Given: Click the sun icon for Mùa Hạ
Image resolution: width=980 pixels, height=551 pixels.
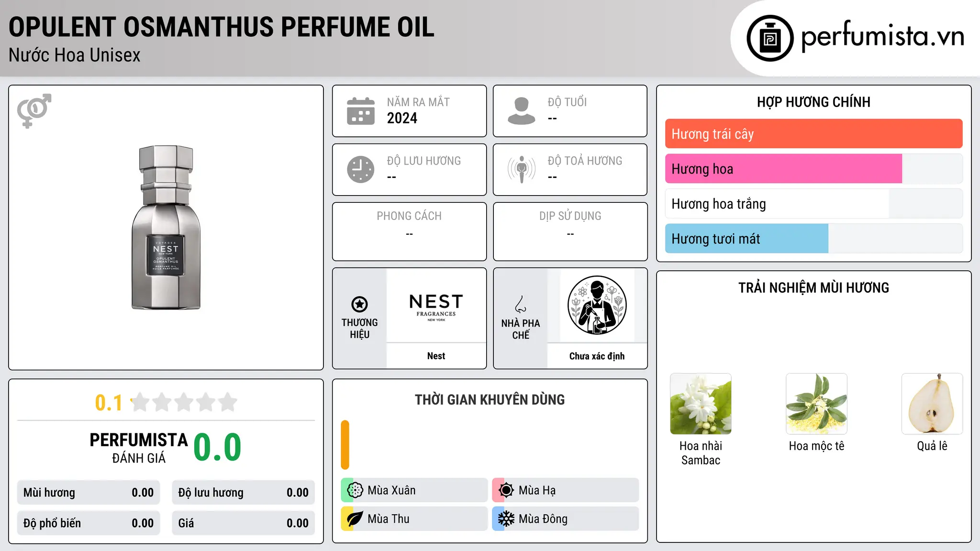Looking at the screenshot, I should [x=506, y=490].
